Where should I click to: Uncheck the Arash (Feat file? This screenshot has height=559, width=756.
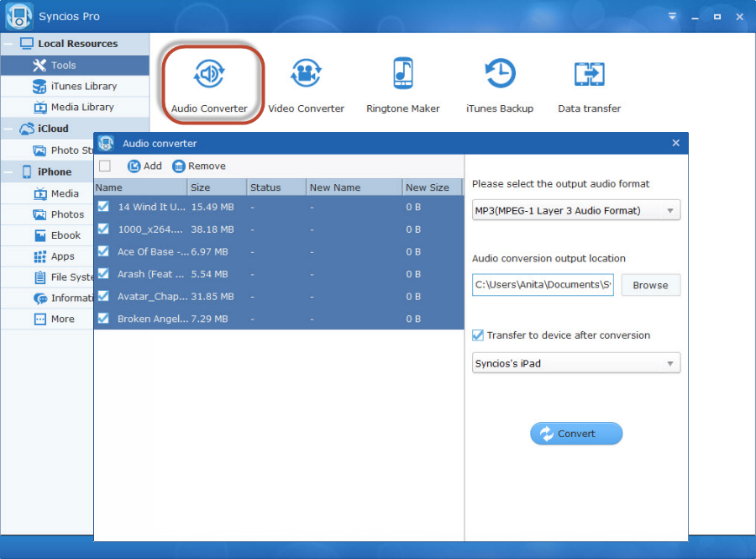(103, 273)
